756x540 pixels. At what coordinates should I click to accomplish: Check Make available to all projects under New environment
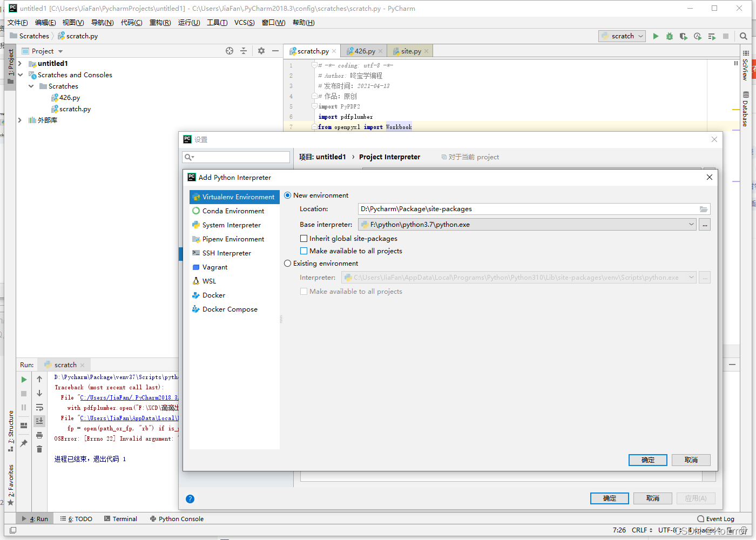tap(303, 251)
